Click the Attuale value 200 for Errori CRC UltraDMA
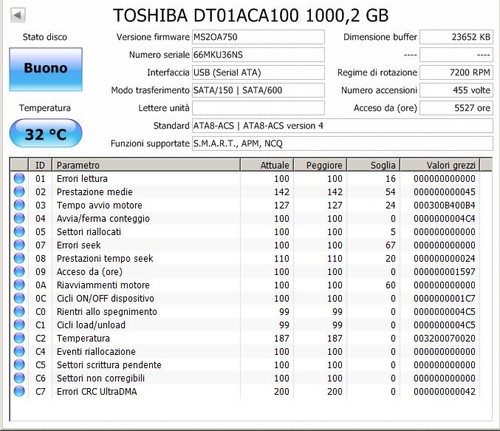The width and height of the screenshot is (500, 431). click(282, 392)
